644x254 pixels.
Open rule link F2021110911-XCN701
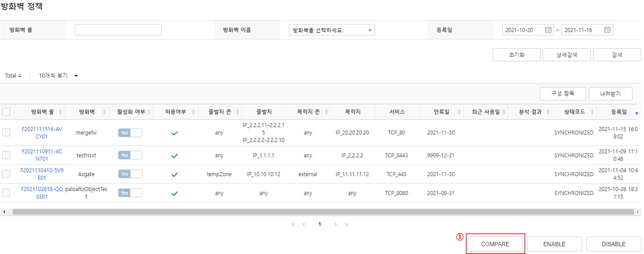42,155
